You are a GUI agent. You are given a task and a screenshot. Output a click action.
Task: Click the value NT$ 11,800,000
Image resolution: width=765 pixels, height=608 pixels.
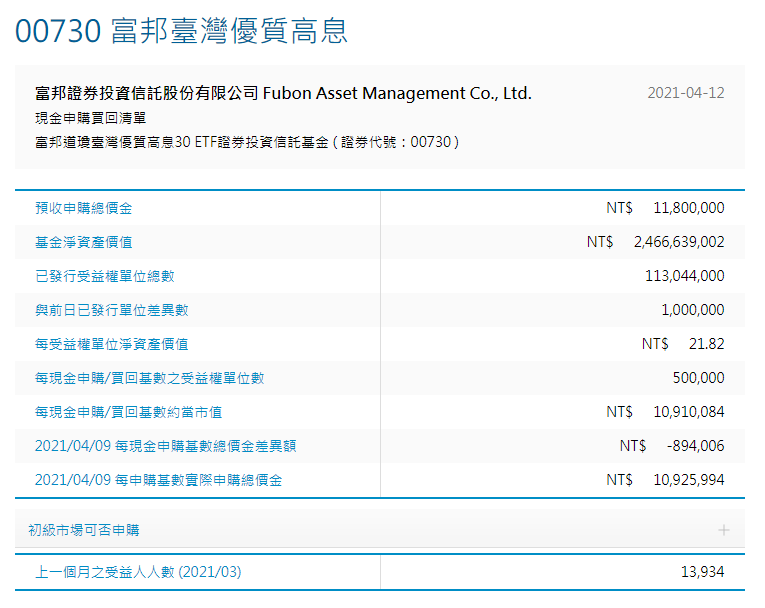click(665, 208)
